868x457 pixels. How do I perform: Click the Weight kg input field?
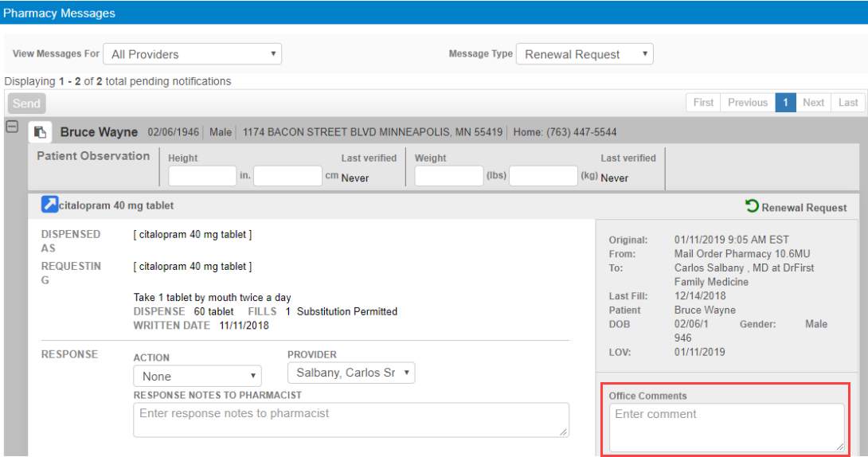(544, 176)
